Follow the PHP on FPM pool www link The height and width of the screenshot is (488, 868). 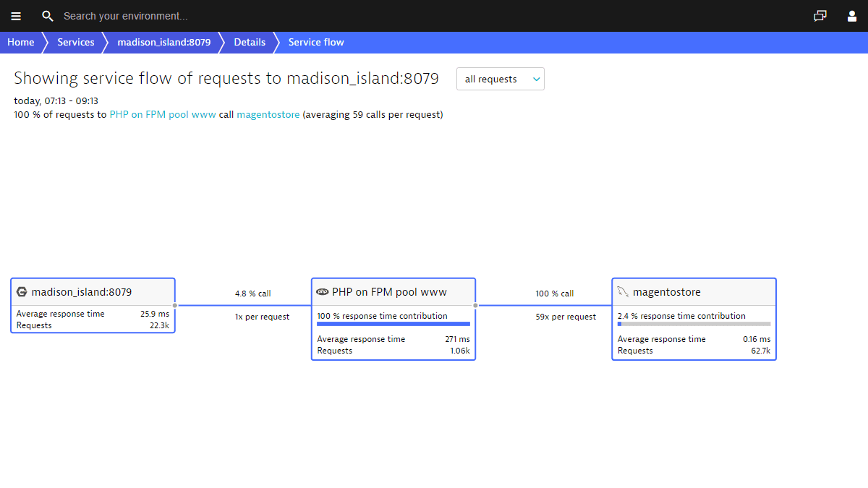tap(163, 114)
